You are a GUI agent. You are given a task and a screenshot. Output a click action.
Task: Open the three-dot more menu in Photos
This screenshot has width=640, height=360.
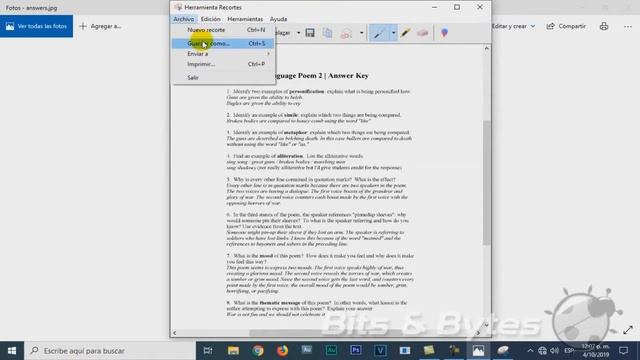(x=628, y=27)
